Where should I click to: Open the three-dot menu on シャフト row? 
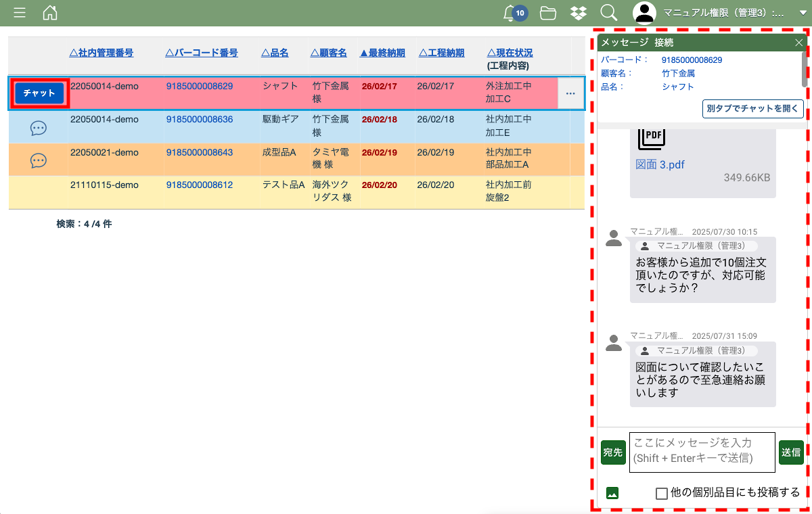coord(570,93)
